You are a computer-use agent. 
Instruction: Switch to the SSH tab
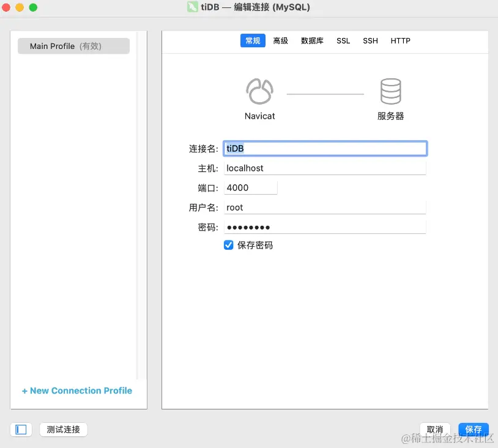coord(370,40)
